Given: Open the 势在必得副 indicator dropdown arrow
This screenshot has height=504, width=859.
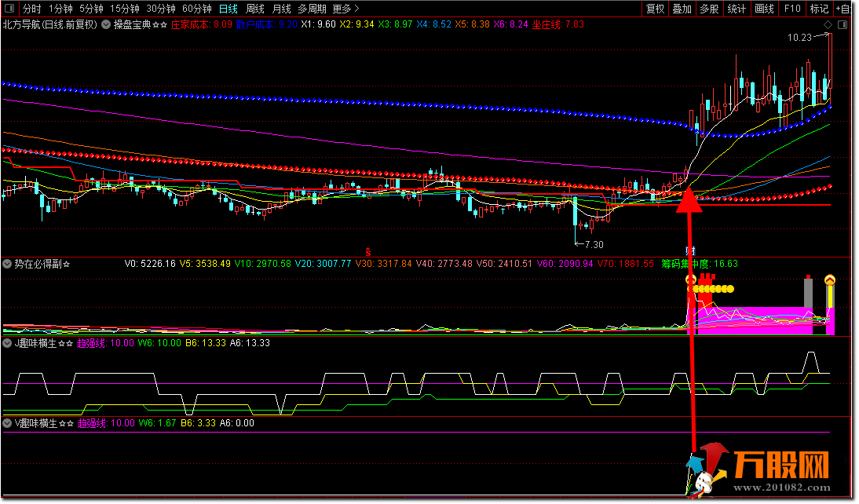Looking at the screenshot, I should [x=7, y=264].
